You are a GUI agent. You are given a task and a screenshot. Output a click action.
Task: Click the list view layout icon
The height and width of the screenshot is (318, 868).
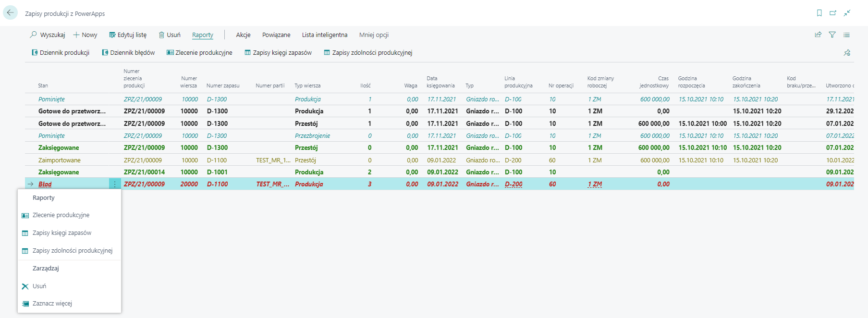846,35
